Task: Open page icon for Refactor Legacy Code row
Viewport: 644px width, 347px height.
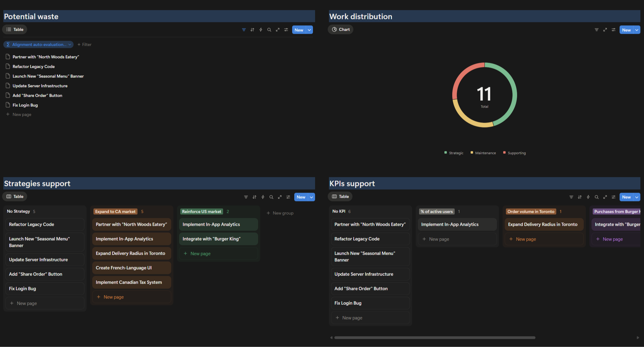Action: click(x=8, y=66)
